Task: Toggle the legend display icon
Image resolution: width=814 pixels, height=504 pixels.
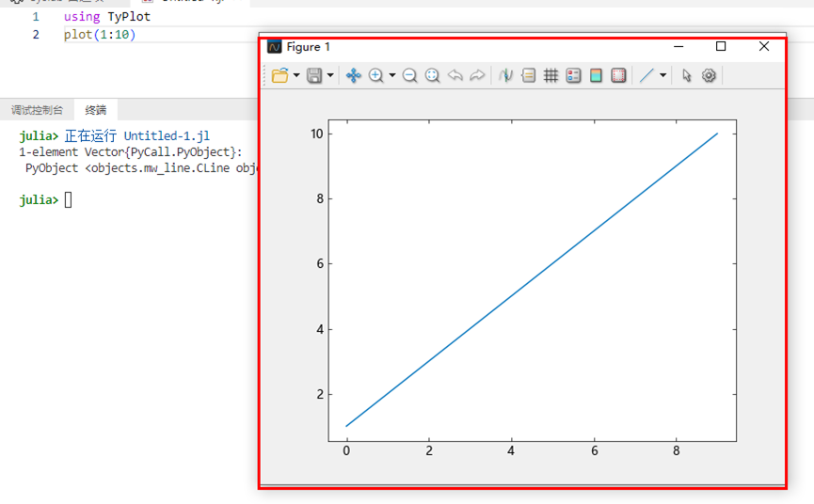Action: (573, 76)
